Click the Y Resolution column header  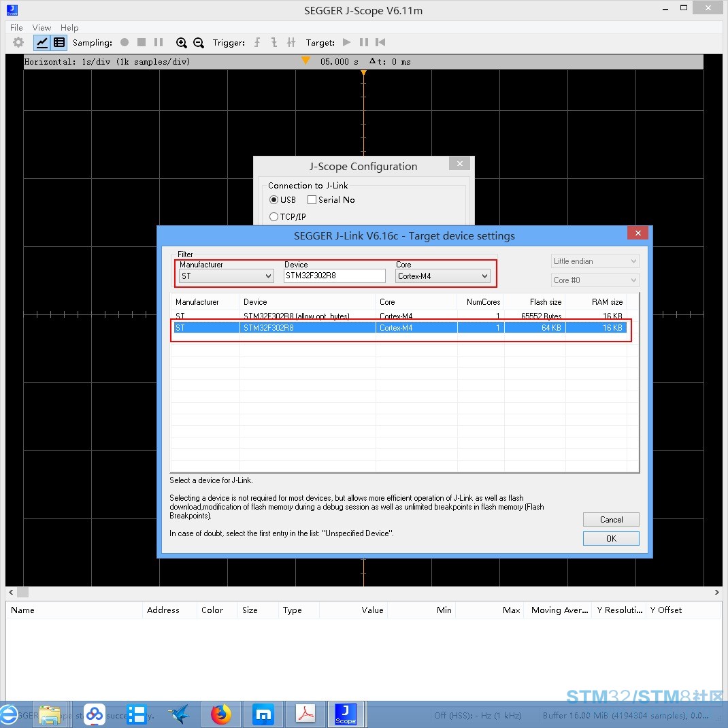(619, 610)
